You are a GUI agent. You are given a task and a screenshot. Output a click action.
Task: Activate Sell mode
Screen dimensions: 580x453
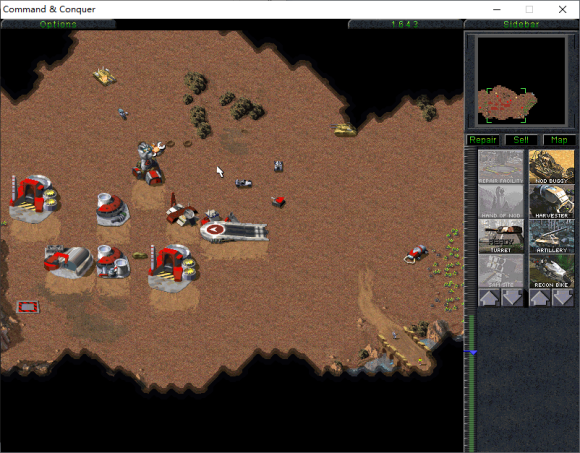521,140
